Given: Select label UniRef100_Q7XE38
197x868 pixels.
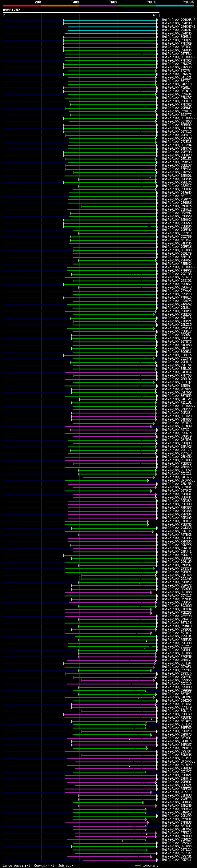Looking at the screenshot, I should (x=177, y=142).
